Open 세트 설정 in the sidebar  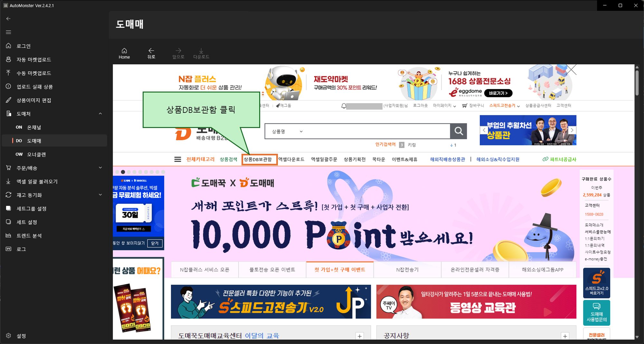coord(54,222)
